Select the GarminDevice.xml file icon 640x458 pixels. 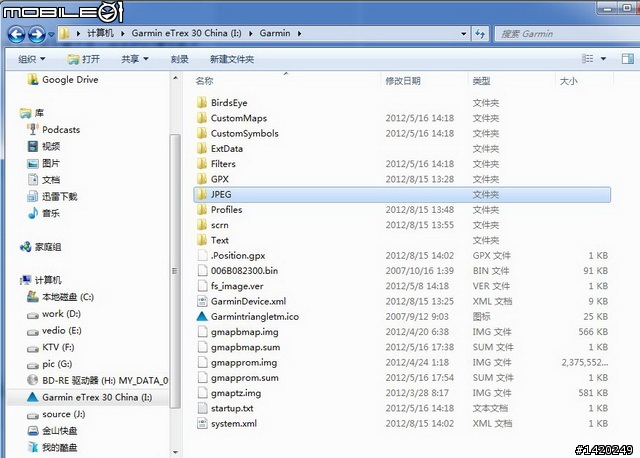[202, 301]
